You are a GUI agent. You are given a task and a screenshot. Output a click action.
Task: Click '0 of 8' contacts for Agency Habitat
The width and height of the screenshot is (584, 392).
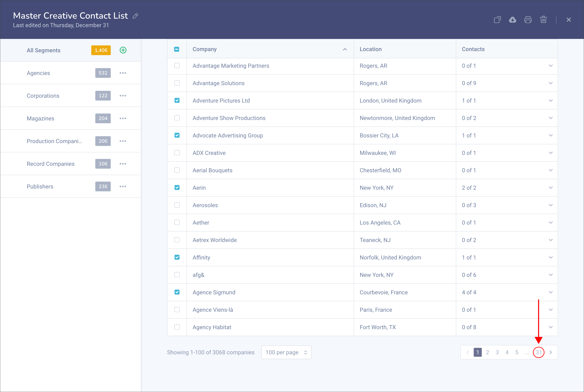[x=469, y=327]
